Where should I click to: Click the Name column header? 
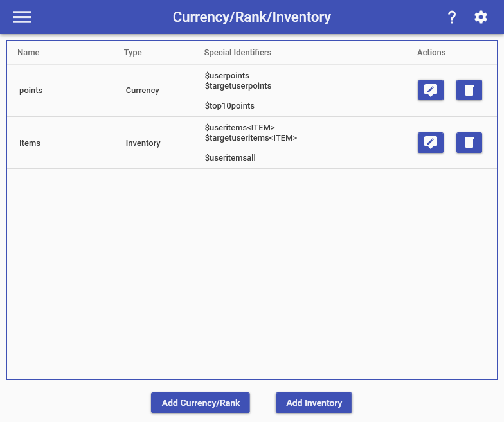(28, 53)
